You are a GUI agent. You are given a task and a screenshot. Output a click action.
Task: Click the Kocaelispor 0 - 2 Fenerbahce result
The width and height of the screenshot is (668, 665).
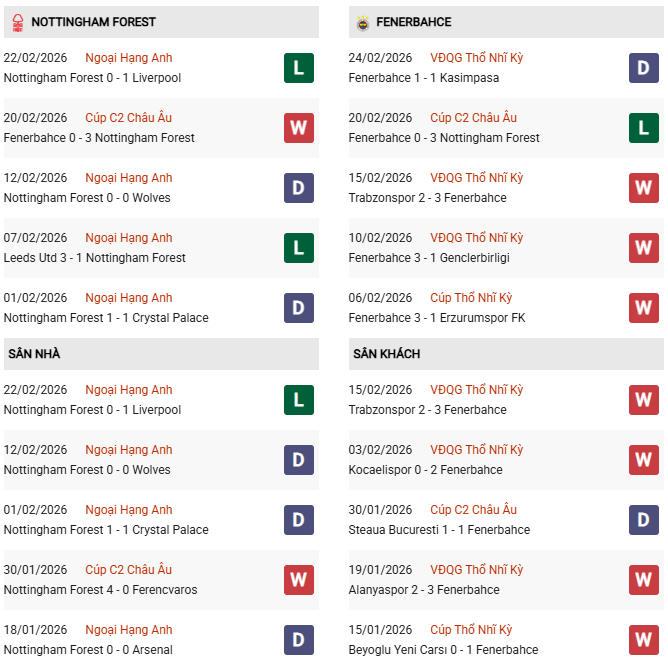click(x=425, y=470)
